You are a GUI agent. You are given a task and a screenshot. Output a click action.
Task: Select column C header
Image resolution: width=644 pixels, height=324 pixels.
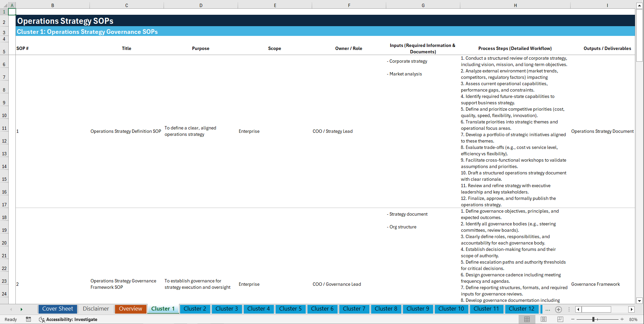pyautogui.click(x=127, y=5)
